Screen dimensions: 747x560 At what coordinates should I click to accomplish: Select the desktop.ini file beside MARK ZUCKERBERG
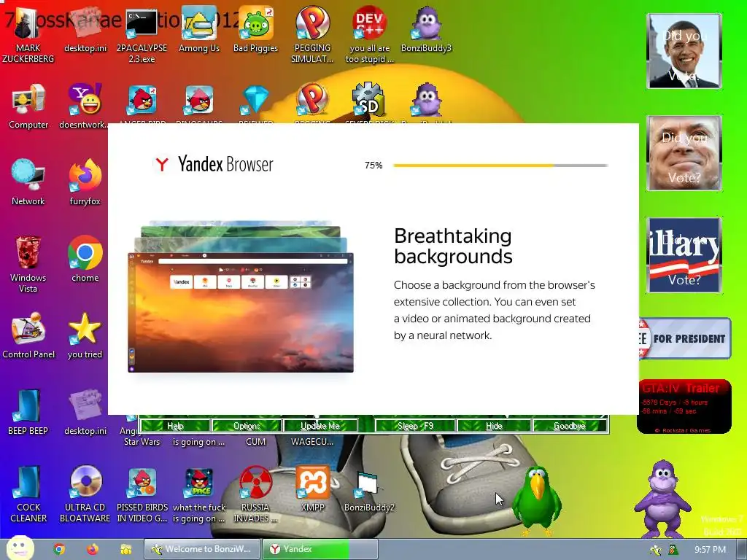click(x=85, y=31)
